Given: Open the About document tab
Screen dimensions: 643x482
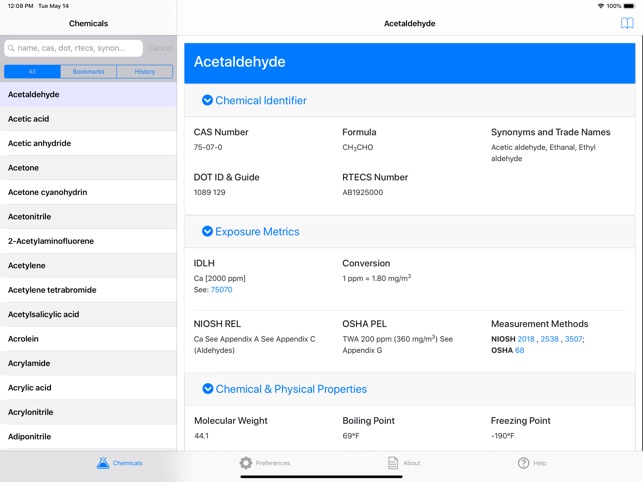Looking at the screenshot, I should (x=404, y=463).
